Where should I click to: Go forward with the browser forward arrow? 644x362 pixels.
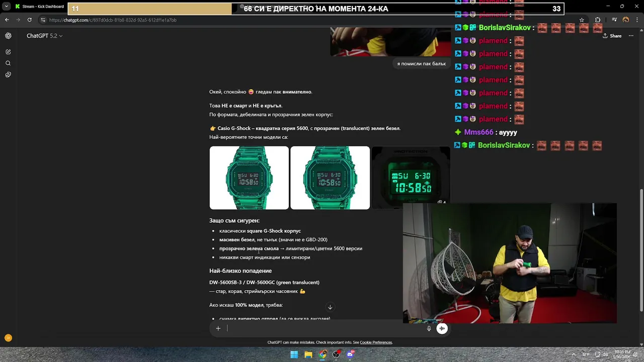[x=18, y=20]
